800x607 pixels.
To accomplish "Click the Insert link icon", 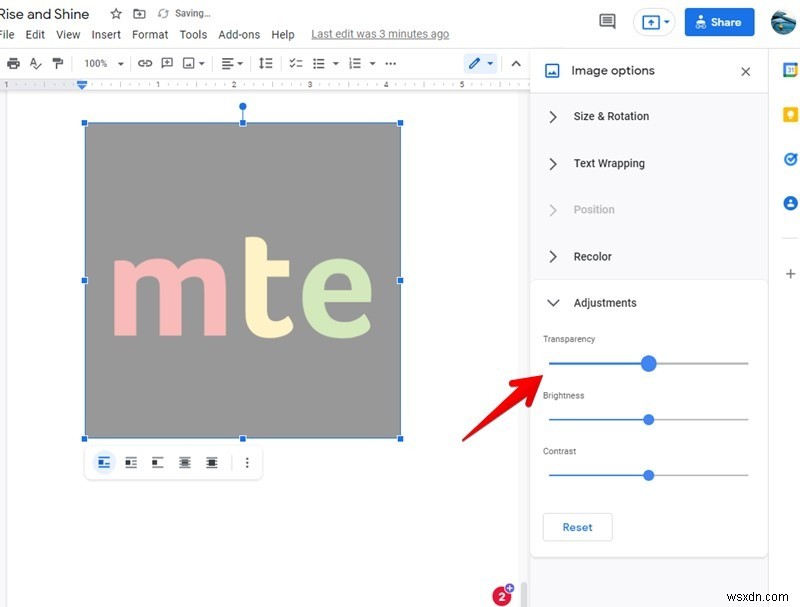I will (x=147, y=63).
